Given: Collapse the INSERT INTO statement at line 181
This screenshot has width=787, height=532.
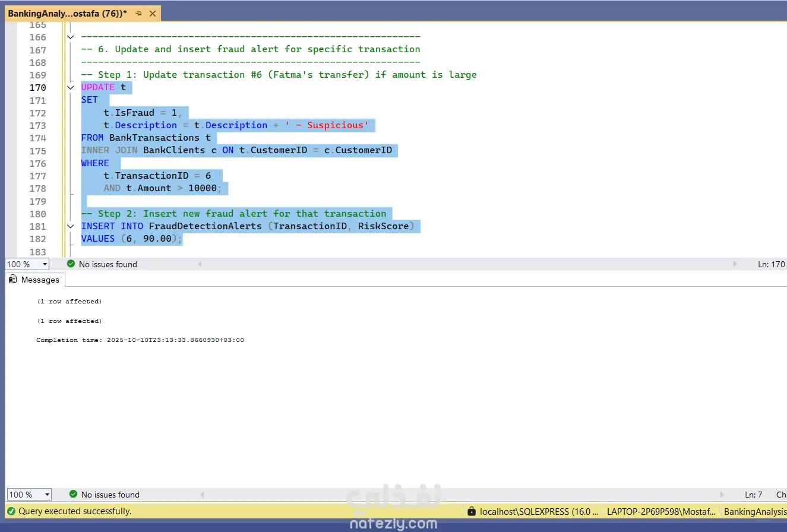Looking at the screenshot, I should (70, 226).
